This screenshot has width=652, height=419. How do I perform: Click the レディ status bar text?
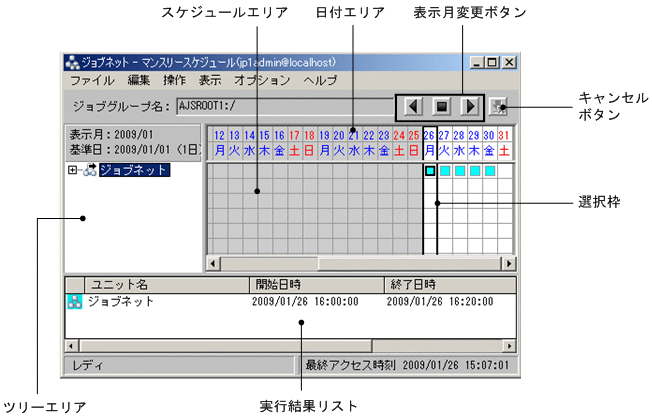[87, 366]
